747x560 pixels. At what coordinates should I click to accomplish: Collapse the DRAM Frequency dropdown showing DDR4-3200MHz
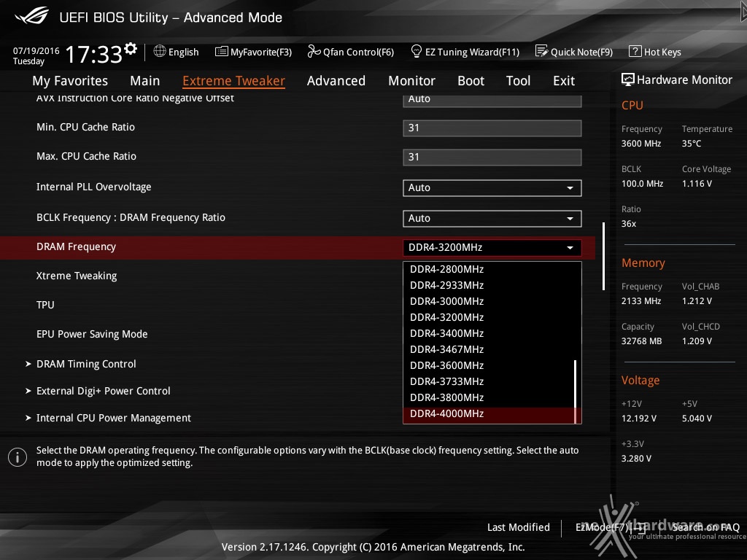coord(492,247)
